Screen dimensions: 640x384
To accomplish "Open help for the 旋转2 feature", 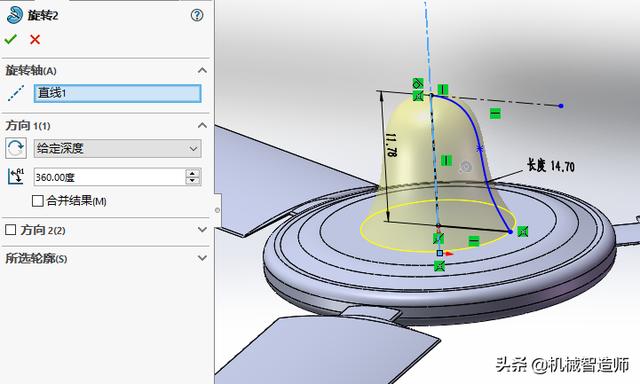I will point(197,16).
